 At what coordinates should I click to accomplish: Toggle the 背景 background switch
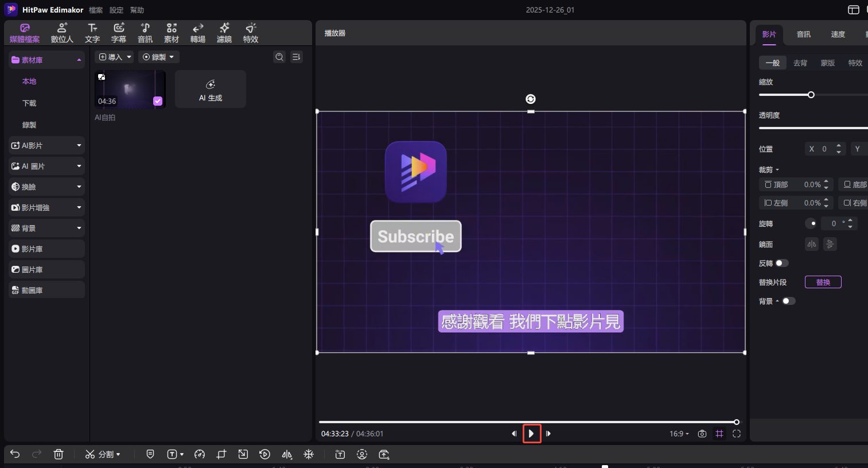pos(789,301)
